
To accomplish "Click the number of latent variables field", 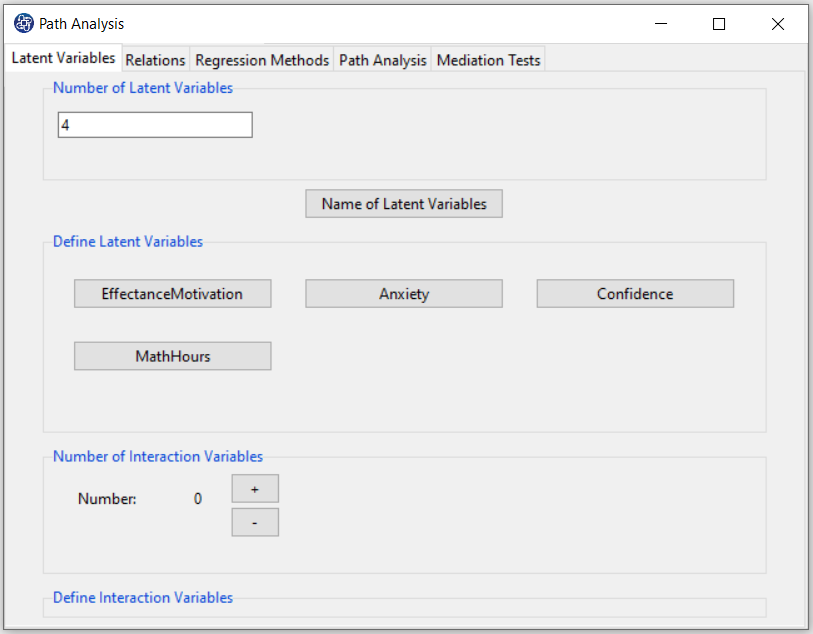I will click(155, 125).
